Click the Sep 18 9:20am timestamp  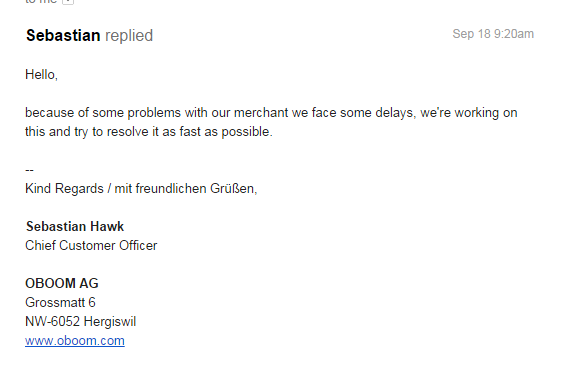[x=493, y=34]
